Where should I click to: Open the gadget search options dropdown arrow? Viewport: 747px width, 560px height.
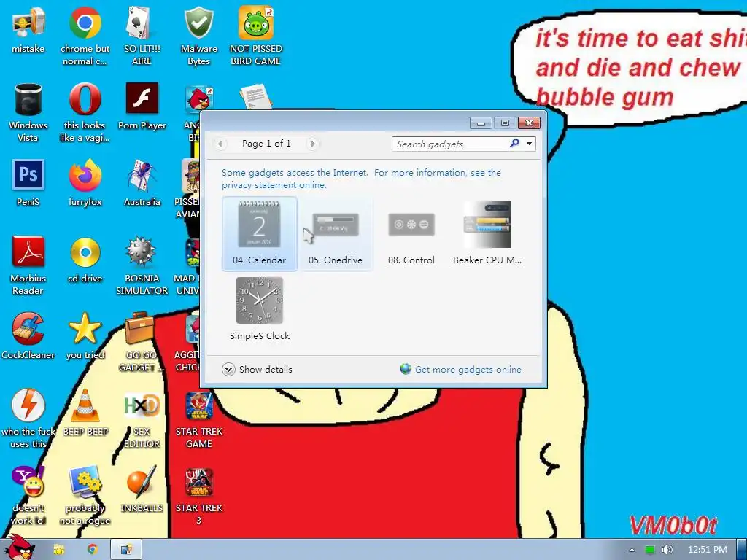(529, 144)
